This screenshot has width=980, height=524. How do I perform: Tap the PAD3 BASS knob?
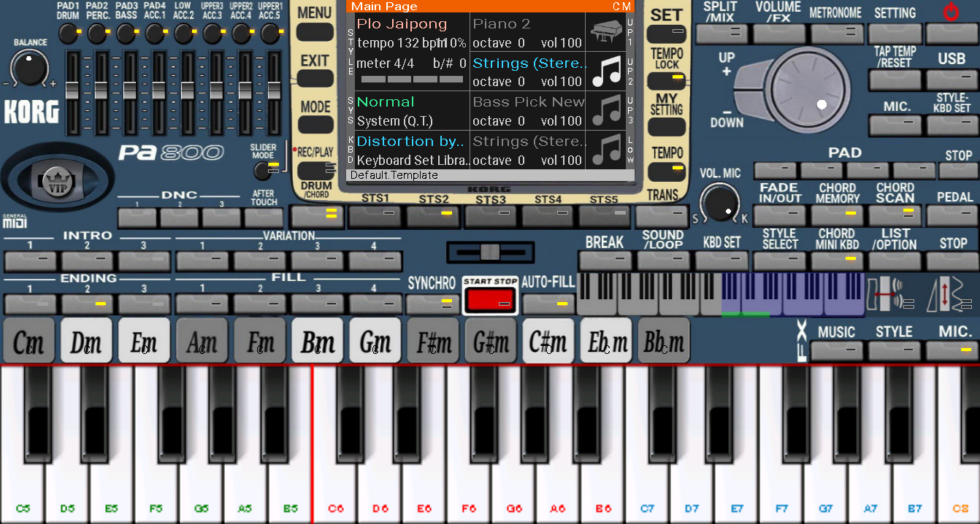click(x=126, y=33)
